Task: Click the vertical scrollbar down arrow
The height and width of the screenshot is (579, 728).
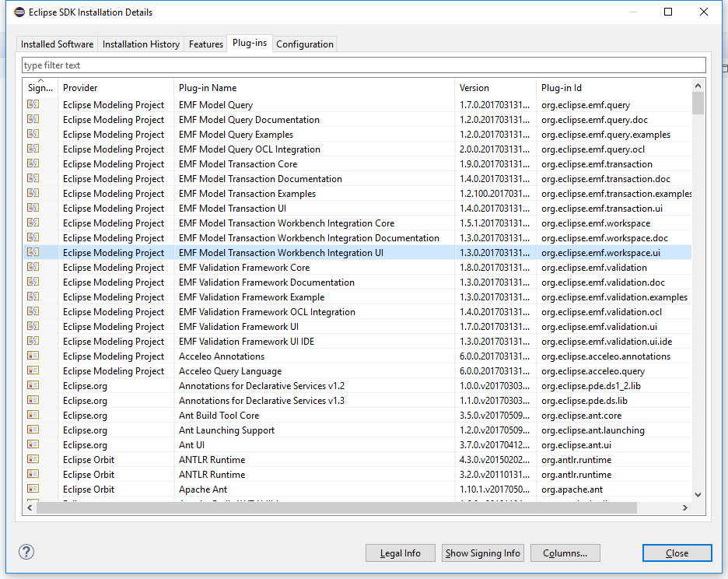Action: tap(698, 494)
